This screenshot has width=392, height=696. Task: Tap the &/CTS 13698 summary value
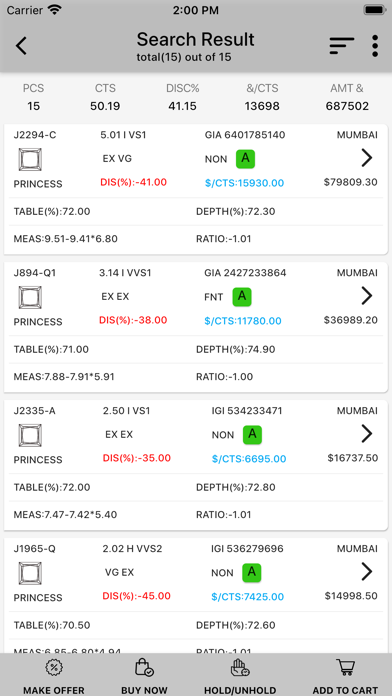pyautogui.click(x=262, y=106)
